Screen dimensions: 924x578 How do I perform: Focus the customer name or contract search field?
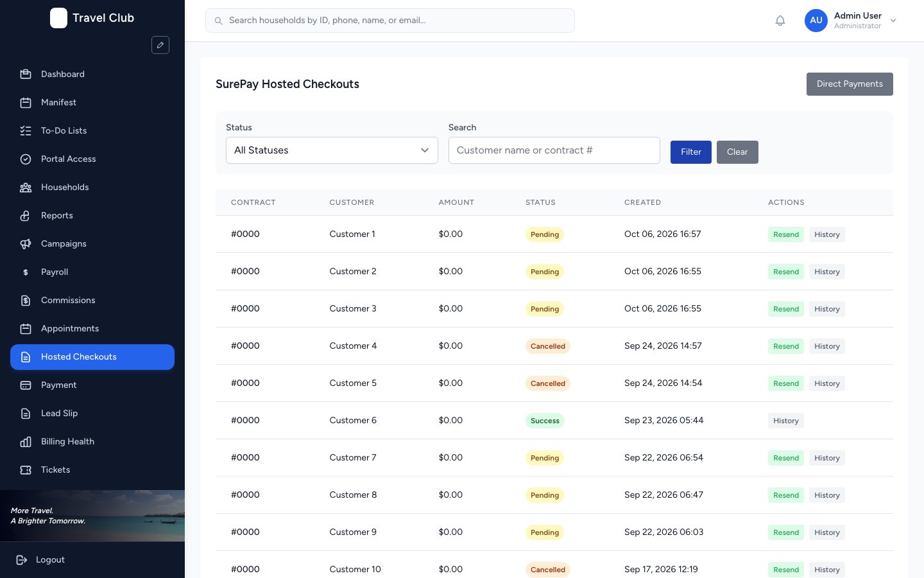[554, 150]
